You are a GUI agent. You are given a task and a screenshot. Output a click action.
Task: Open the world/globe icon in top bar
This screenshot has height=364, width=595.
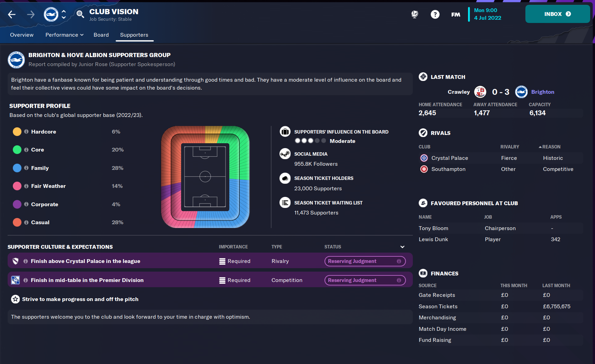pos(415,14)
